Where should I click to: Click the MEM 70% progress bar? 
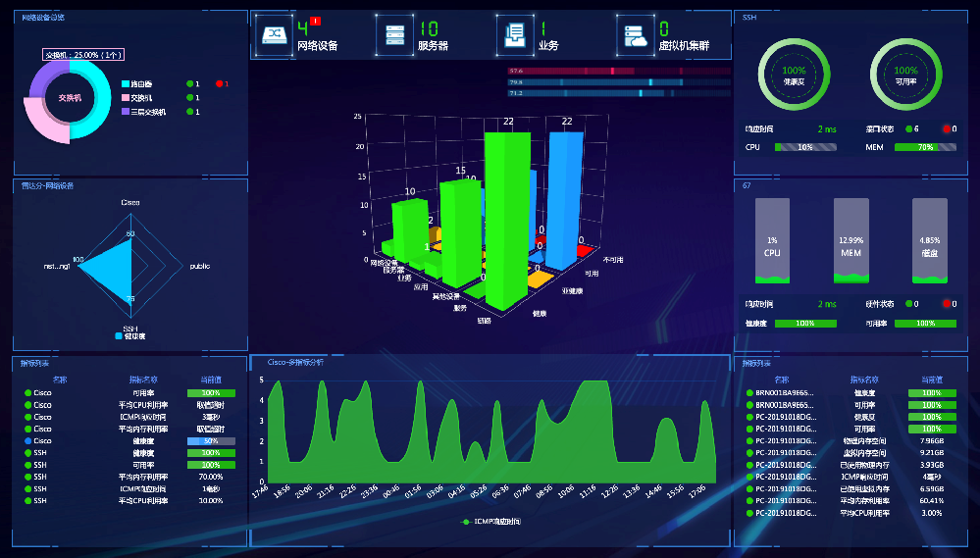(x=926, y=147)
